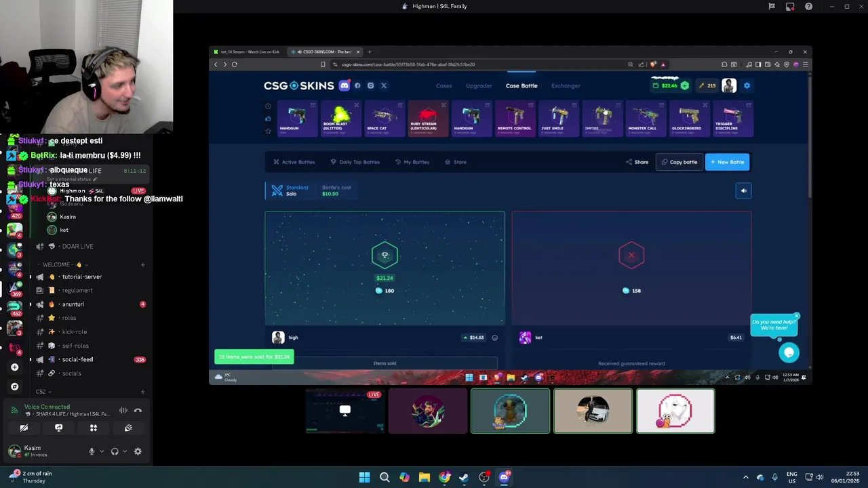Open the Discord inbox icon in the title bar
The height and width of the screenshot is (488, 868).
click(790, 6)
